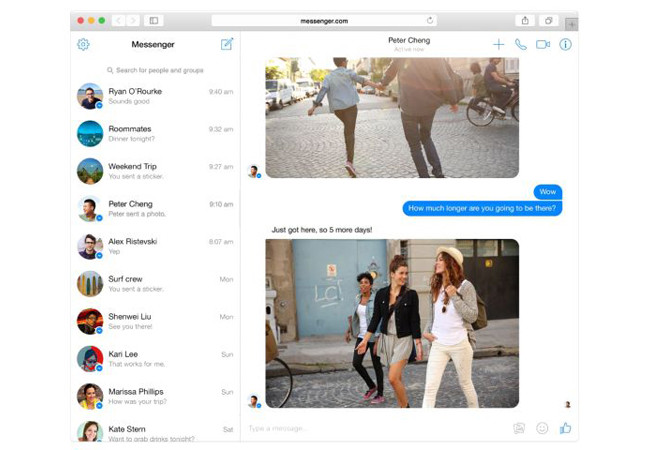Open a new Safari tab
Screen dimensions: 650x450
(x=572, y=24)
